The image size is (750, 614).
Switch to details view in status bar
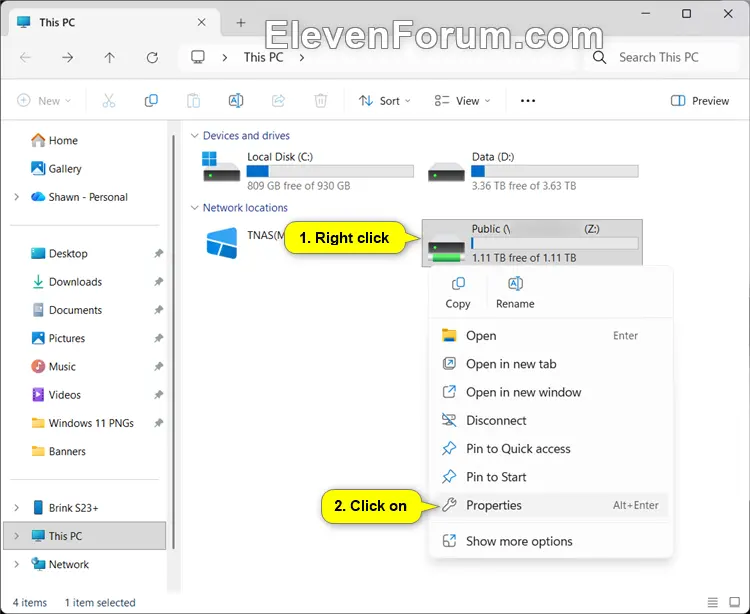[x=713, y=602]
